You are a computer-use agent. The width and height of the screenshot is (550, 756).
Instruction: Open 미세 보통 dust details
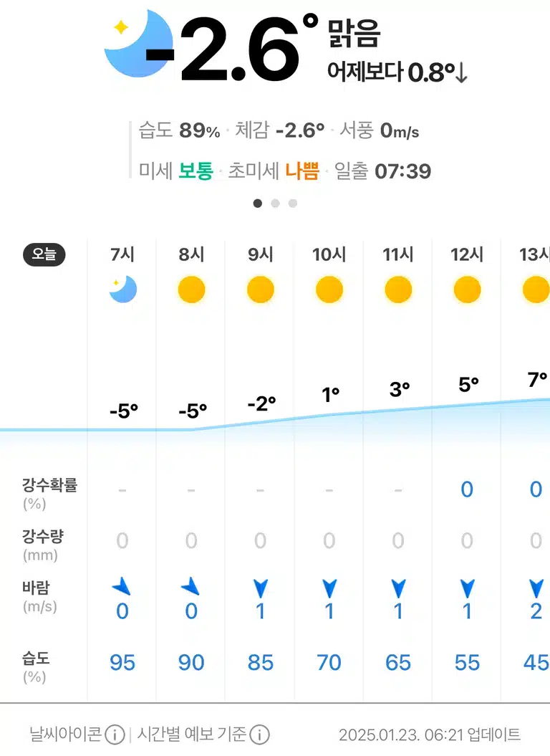[176, 171]
